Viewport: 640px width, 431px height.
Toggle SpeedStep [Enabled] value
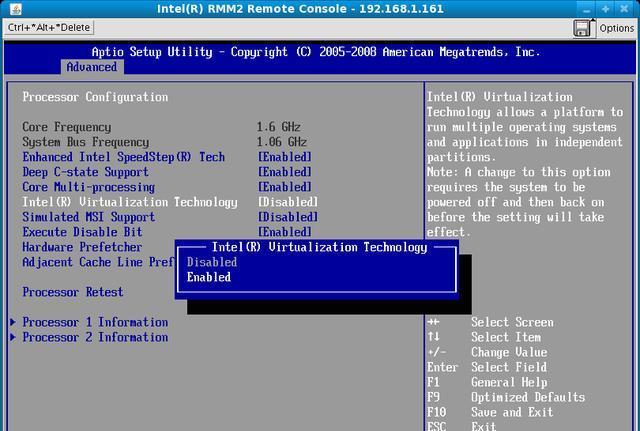tap(285, 157)
